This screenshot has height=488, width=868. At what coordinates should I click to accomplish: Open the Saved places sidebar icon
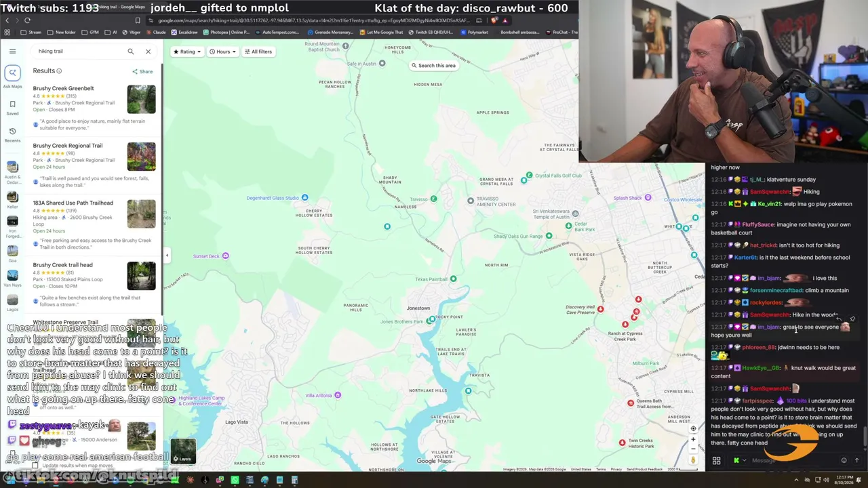click(12, 107)
